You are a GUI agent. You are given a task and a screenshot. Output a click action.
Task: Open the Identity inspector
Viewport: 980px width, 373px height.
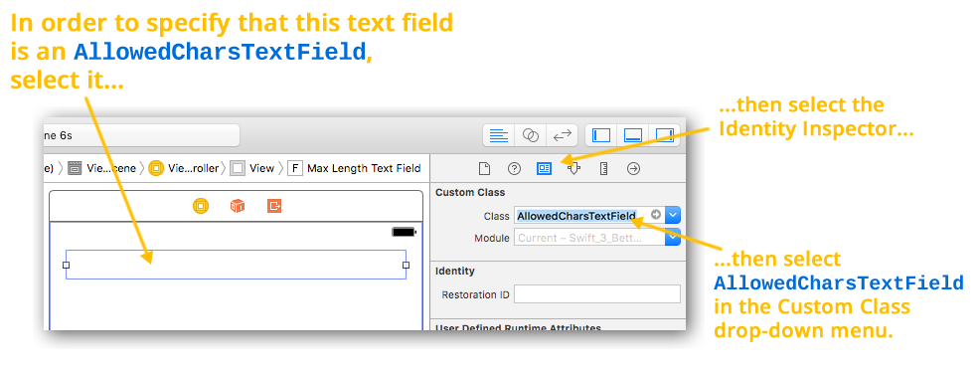[544, 168]
